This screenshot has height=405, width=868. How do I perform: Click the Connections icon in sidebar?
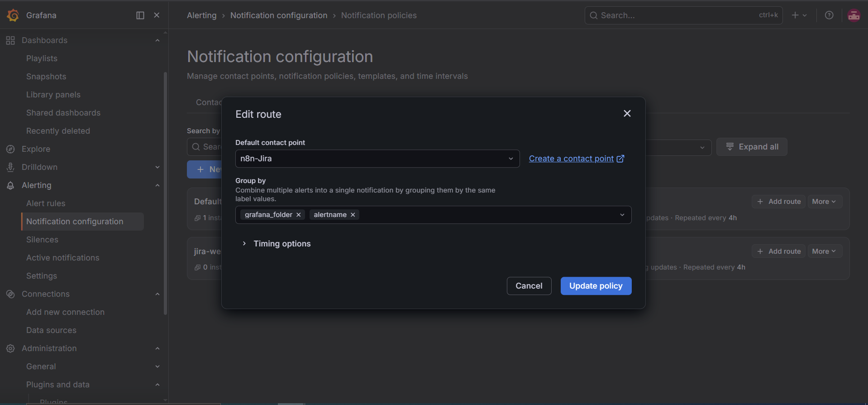[x=10, y=294]
